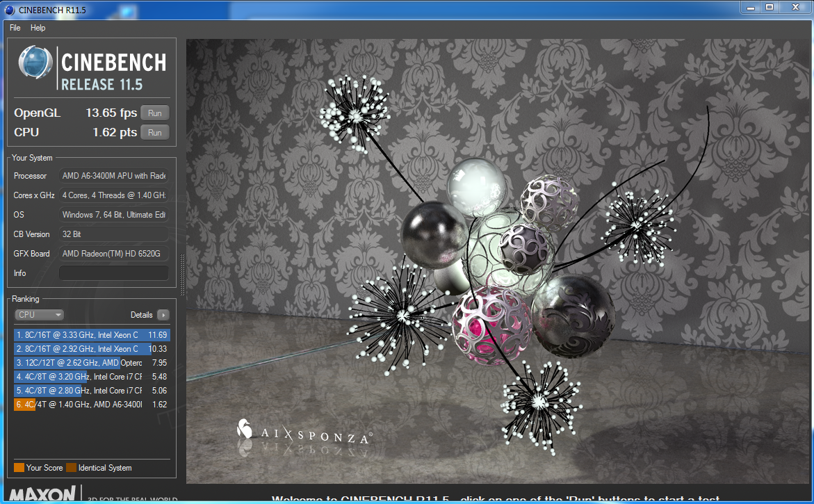Select ranking entry 2 scoring 10.33

click(x=92, y=349)
